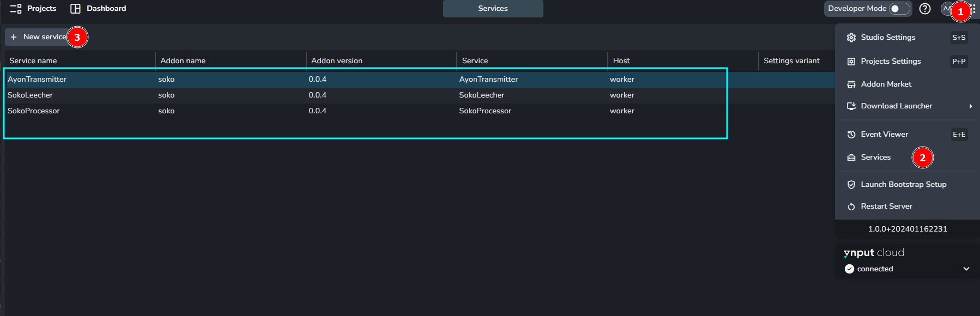
Task: Click the Event Viewer history icon
Action: (x=851, y=135)
